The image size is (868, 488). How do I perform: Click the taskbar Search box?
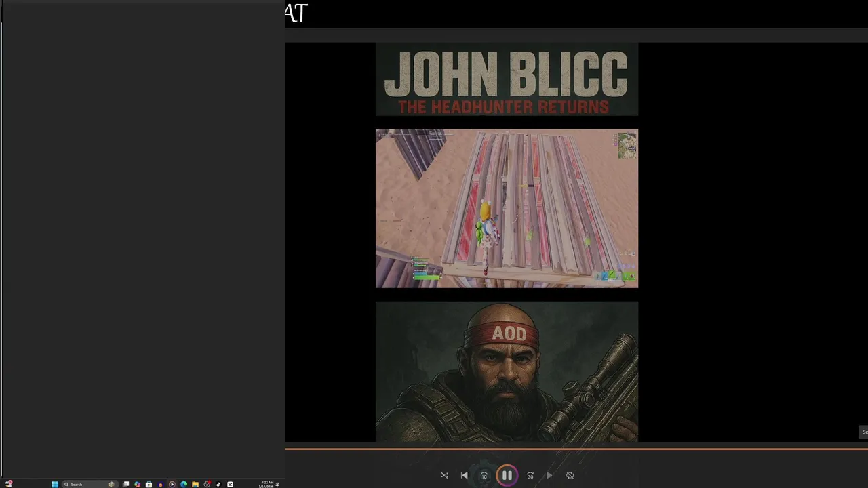click(x=91, y=484)
